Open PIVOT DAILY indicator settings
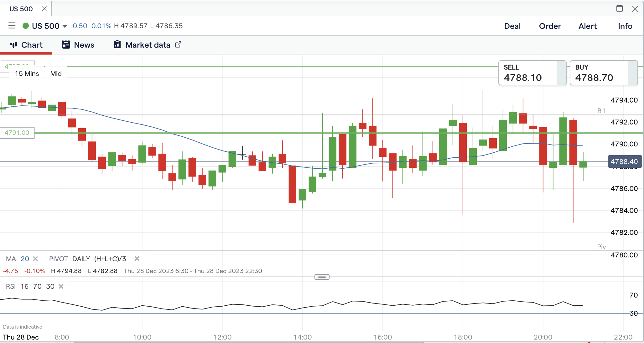The height and width of the screenshot is (343, 644). point(87,259)
